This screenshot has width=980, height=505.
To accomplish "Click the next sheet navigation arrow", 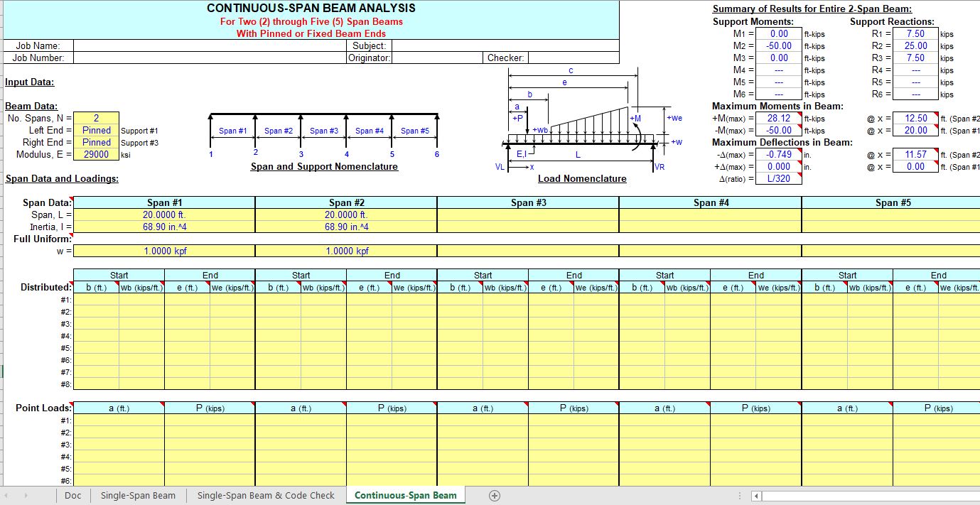I will click(26, 496).
